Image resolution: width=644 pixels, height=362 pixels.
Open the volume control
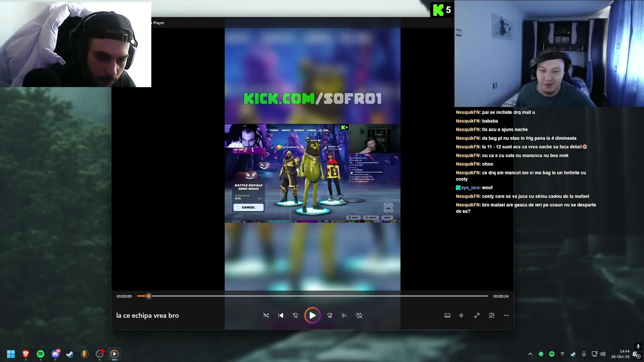pyautogui.click(x=461, y=315)
